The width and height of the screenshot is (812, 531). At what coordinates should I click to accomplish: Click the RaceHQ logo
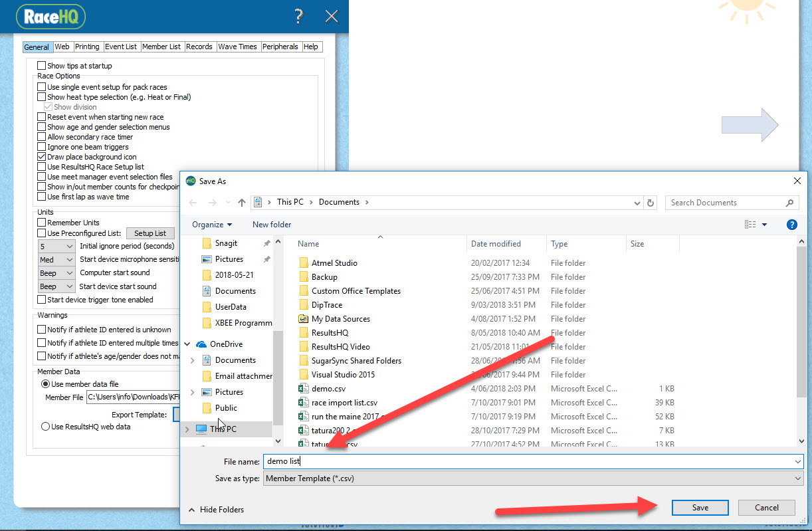[x=51, y=17]
